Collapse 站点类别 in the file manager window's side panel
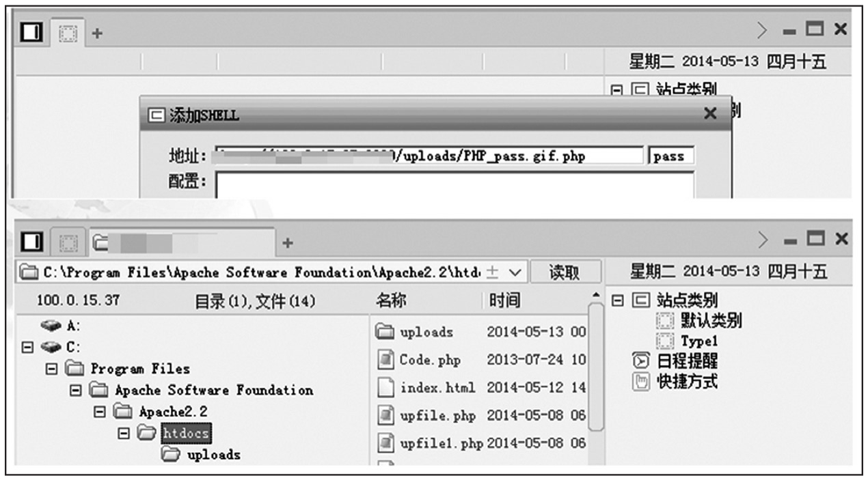The height and width of the screenshot is (480, 868). [x=616, y=299]
